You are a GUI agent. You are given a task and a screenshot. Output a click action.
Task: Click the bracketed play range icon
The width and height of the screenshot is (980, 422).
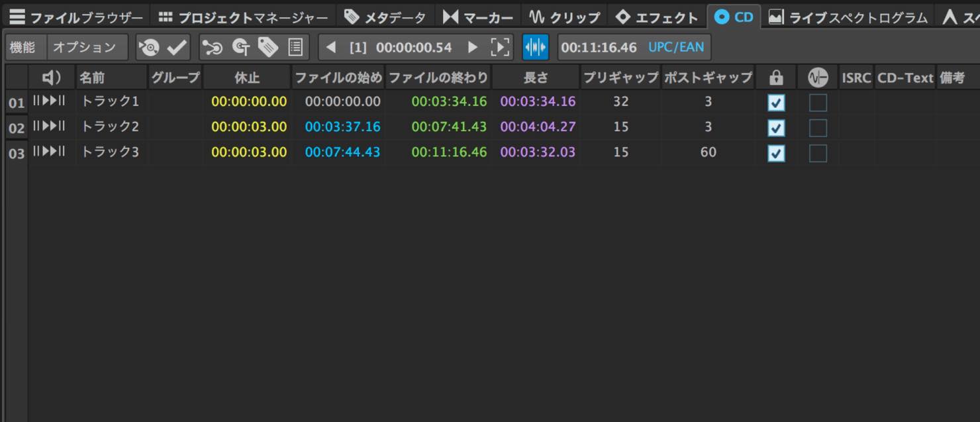tap(501, 47)
